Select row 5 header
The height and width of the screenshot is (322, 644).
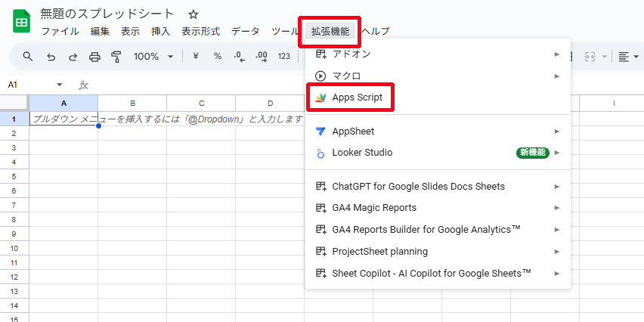pyautogui.click(x=14, y=177)
